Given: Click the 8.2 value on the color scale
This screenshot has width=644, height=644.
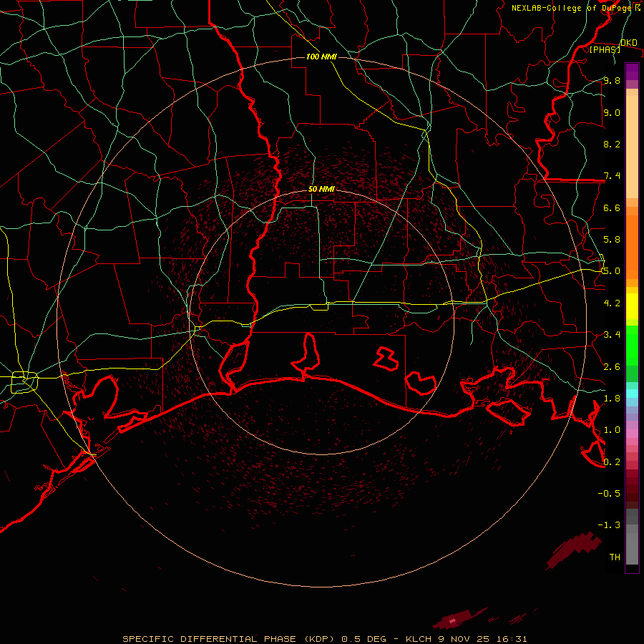Looking at the screenshot, I should (612, 144).
